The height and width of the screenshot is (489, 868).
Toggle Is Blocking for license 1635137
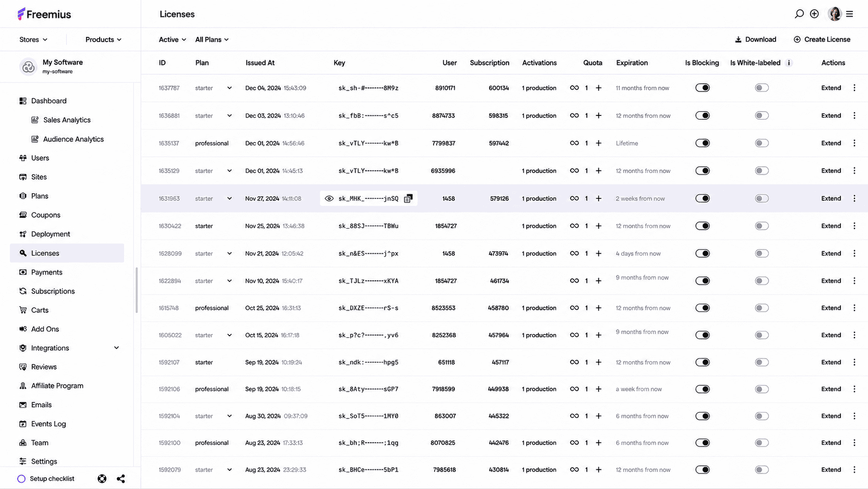pos(702,143)
